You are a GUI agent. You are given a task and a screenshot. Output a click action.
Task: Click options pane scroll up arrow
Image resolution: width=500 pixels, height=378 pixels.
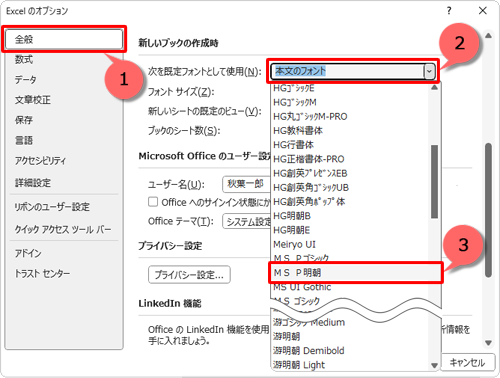488,36
